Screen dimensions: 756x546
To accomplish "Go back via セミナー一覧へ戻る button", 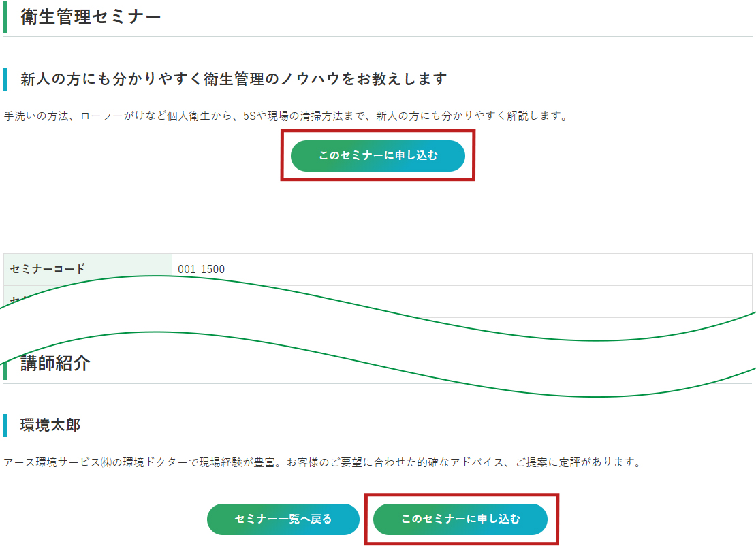I will click(283, 519).
